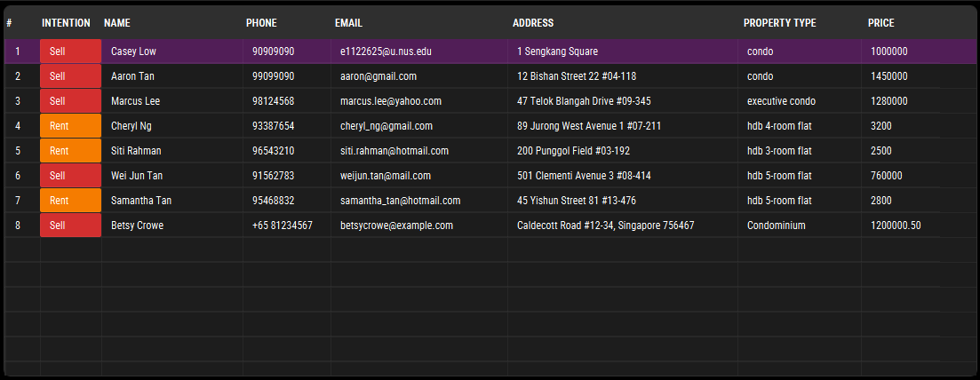980x380 pixels.
Task: Click the PRICE column header
Action: (x=880, y=23)
